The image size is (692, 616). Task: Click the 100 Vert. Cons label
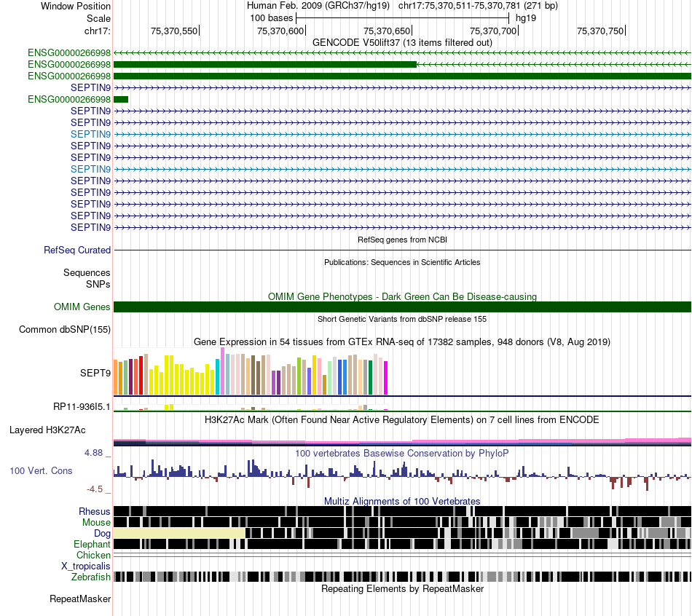pos(41,471)
